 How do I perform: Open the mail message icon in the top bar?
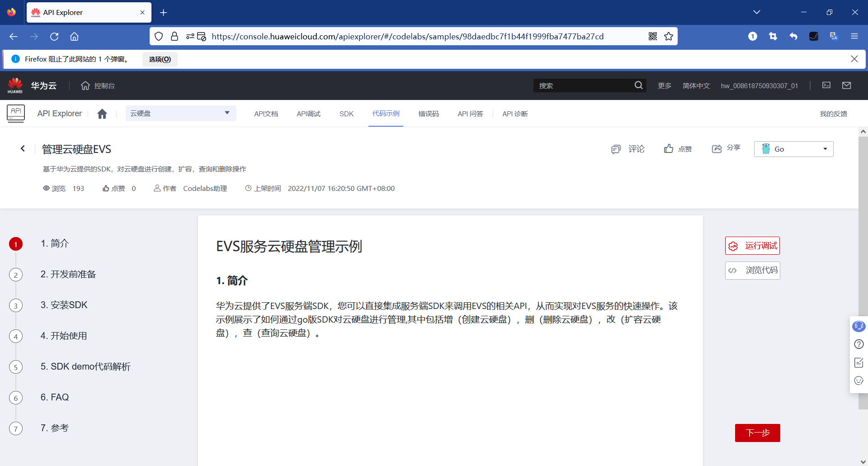[x=847, y=85]
